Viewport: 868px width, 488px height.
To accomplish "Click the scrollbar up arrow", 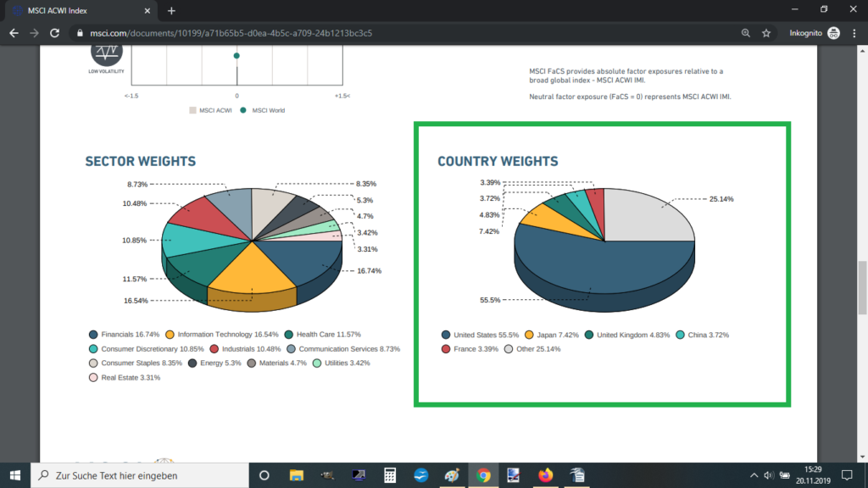I will pos(862,51).
